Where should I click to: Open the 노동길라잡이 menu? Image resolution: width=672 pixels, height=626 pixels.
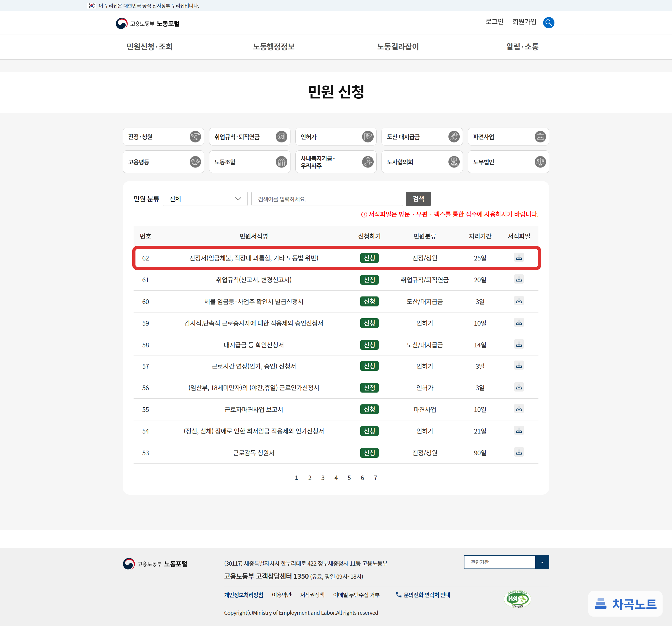pos(398,47)
